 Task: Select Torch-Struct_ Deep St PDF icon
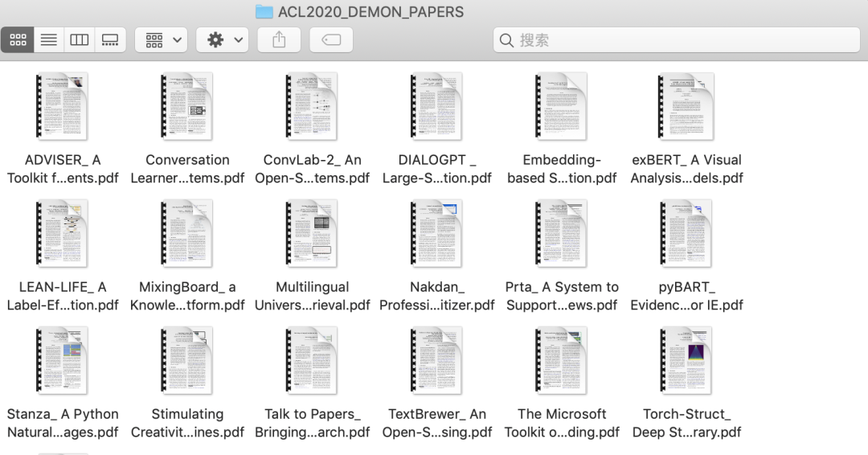tap(686, 360)
